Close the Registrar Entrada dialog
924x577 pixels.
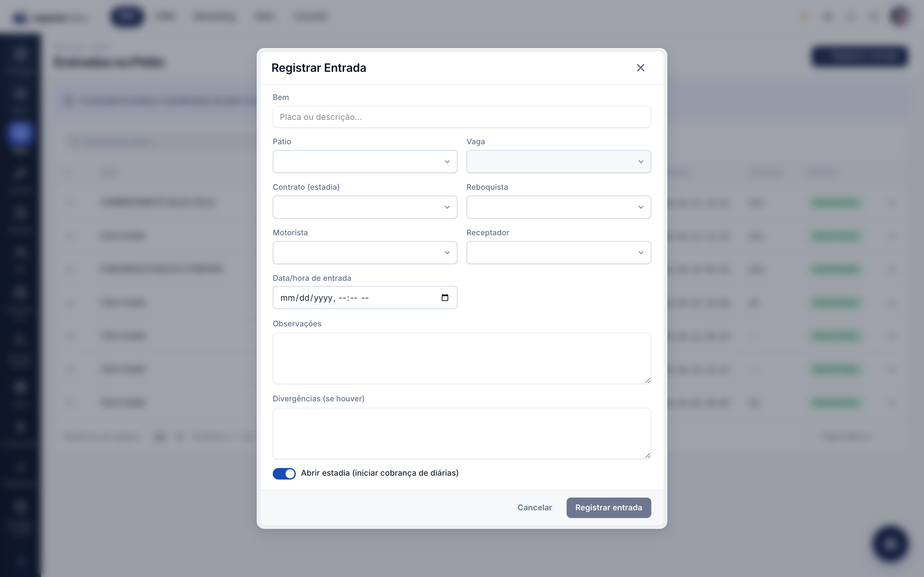[640, 68]
